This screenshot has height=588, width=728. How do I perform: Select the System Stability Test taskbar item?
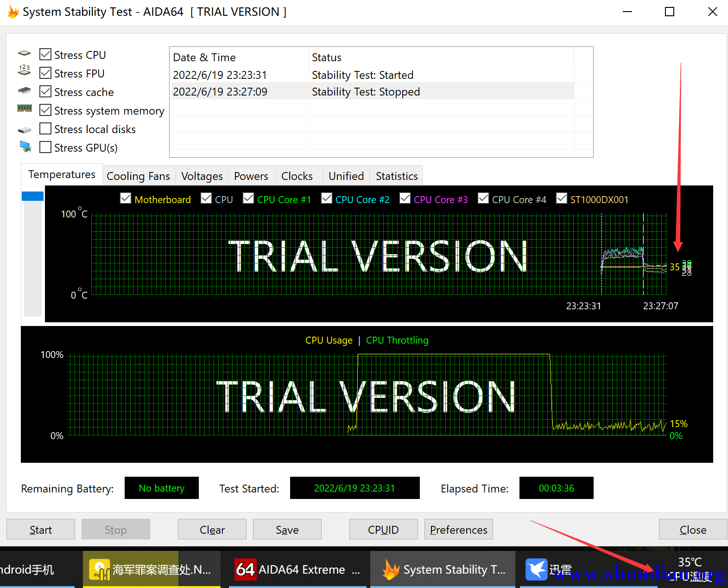coord(443,569)
